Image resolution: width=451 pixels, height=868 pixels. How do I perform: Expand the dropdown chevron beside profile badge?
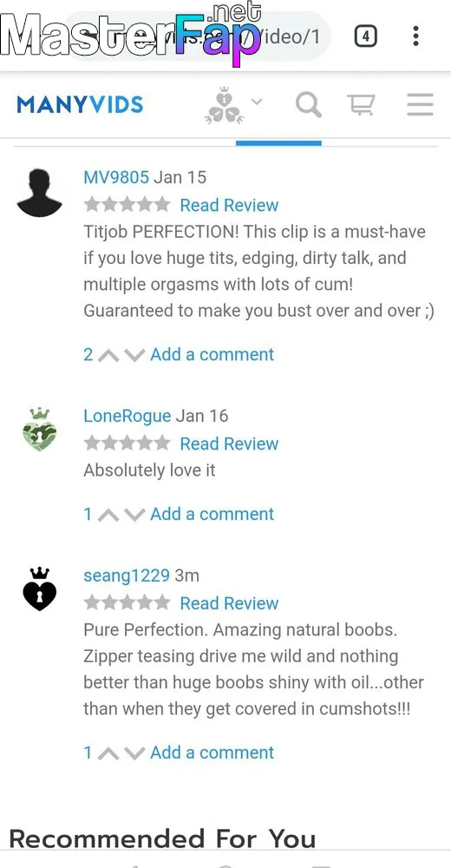(x=257, y=102)
